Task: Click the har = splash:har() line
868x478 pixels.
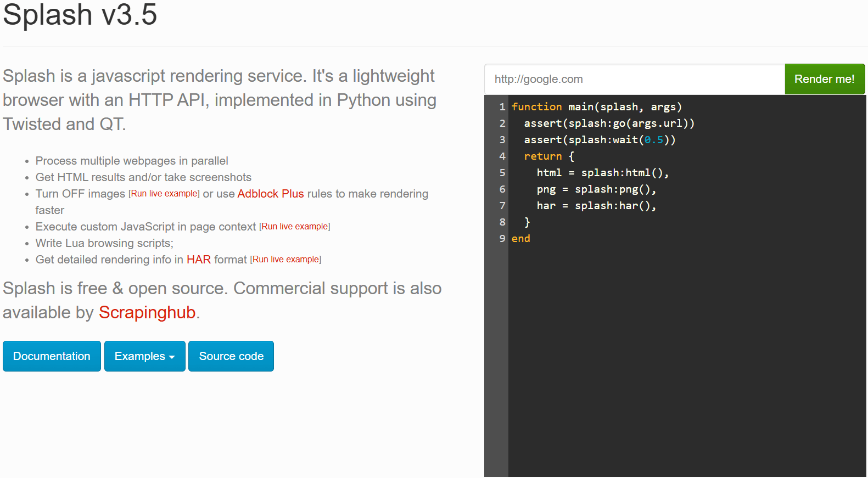Action: [596, 206]
